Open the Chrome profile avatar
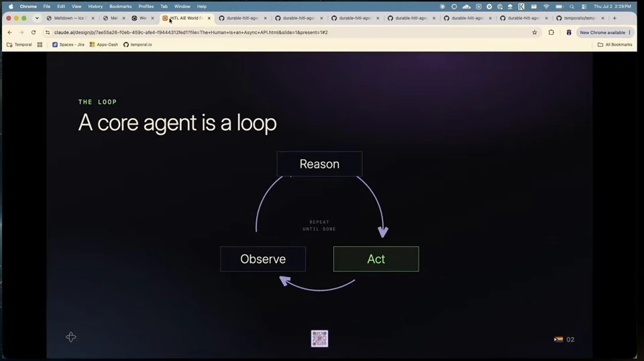Image resolution: width=644 pixels, height=361 pixels. pos(569,32)
